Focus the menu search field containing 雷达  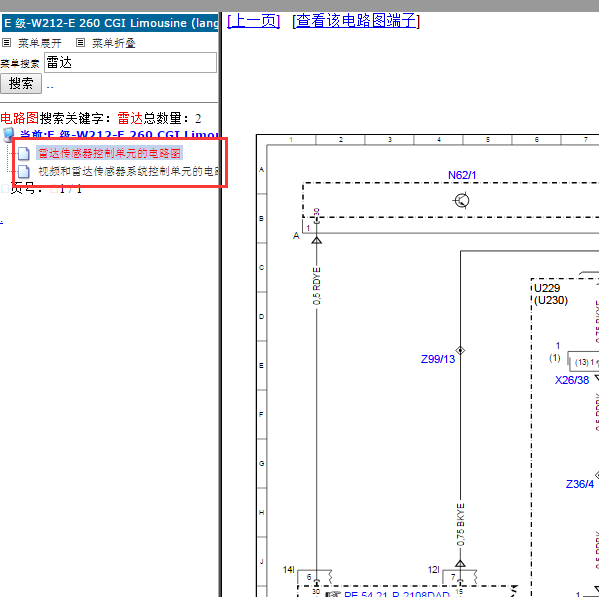[131, 63]
